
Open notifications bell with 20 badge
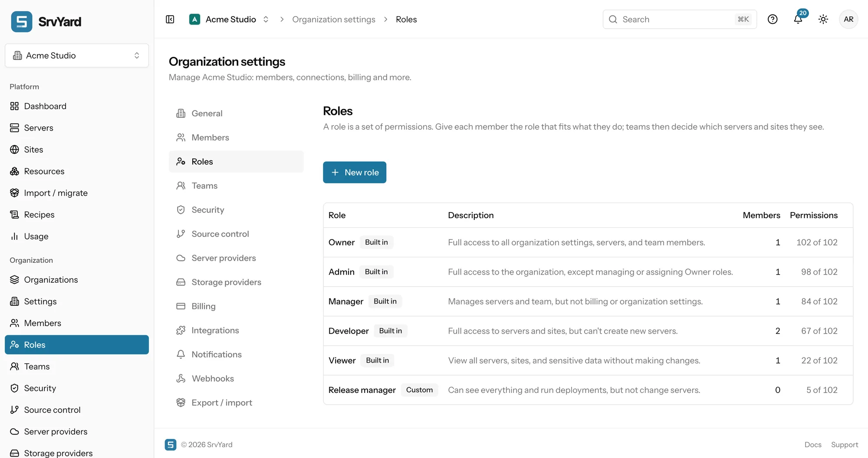[x=798, y=19]
